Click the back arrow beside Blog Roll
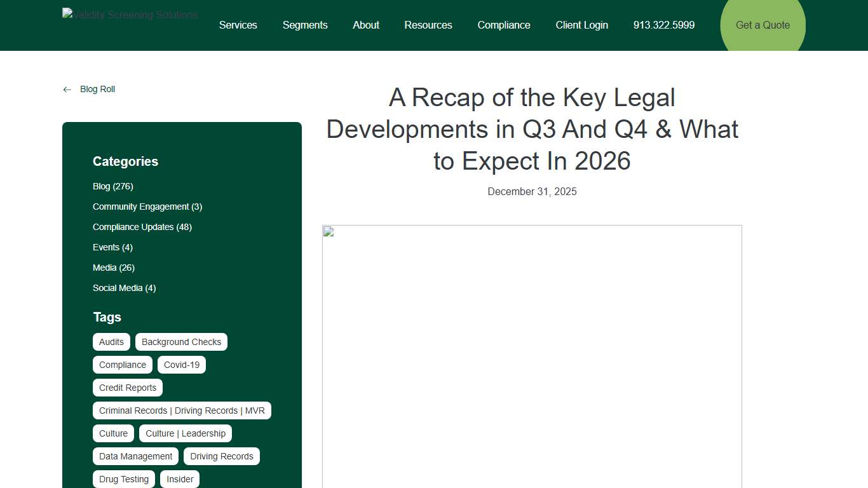 click(67, 89)
